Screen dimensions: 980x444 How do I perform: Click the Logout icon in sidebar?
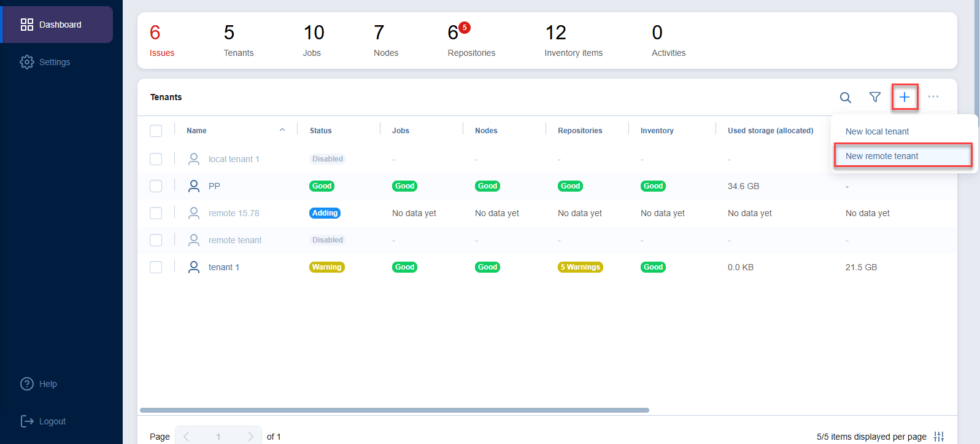(x=27, y=421)
